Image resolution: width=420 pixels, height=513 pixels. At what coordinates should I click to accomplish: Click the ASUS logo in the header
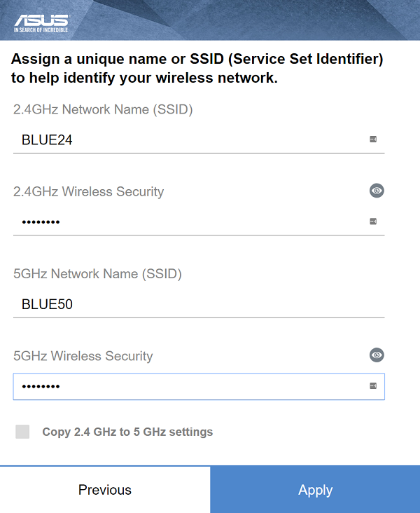[41, 23]
